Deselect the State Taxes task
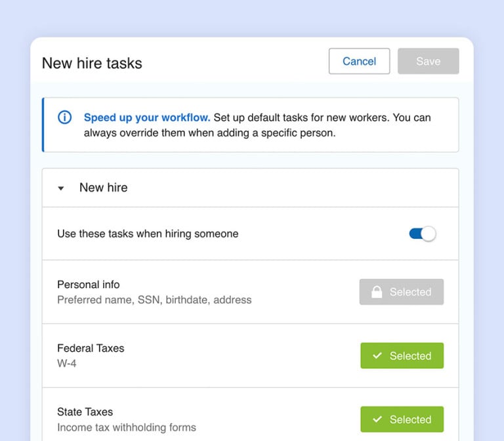Screen dimensions: 504x441 [402, 419]
